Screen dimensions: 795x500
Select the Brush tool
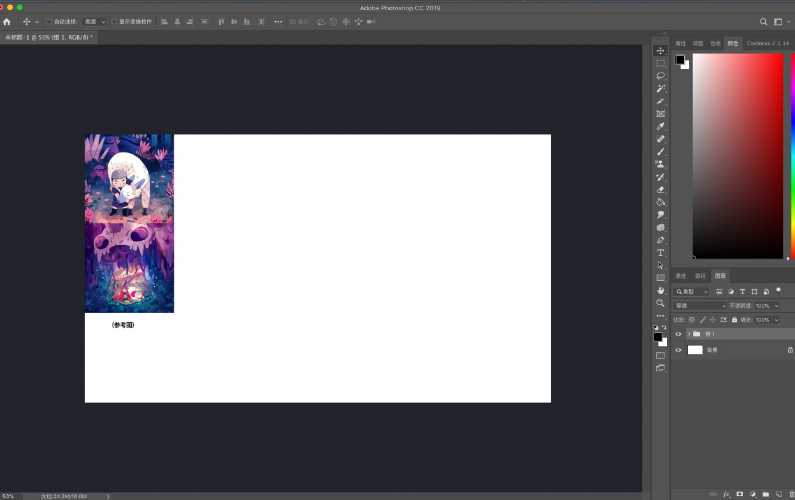(660, 152)
